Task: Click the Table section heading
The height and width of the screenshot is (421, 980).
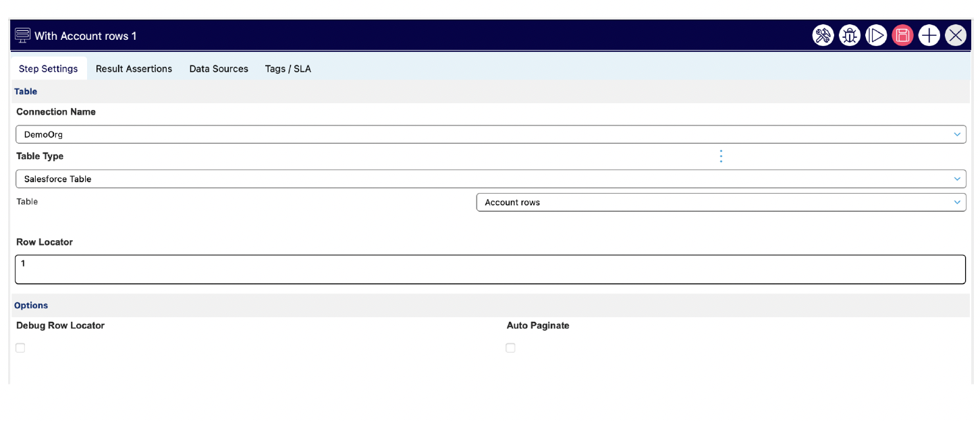Action: (x=26, y=92)
